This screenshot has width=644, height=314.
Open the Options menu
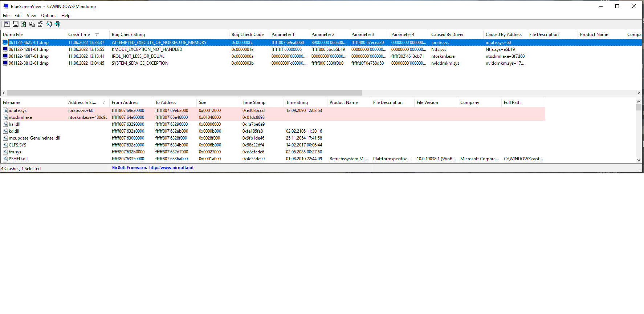[49, 16]
